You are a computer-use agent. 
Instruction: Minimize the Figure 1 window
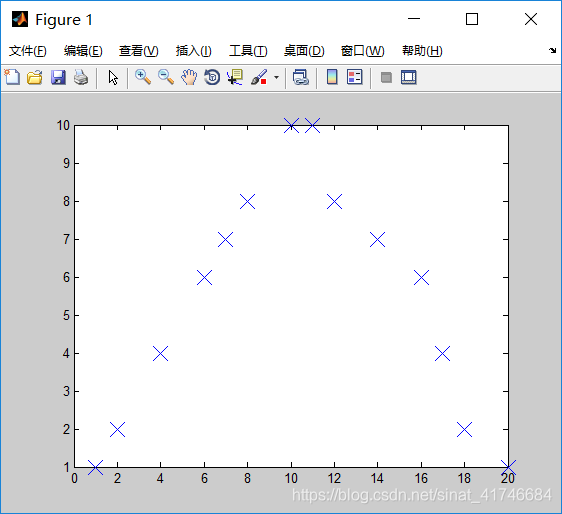(414, 19)
